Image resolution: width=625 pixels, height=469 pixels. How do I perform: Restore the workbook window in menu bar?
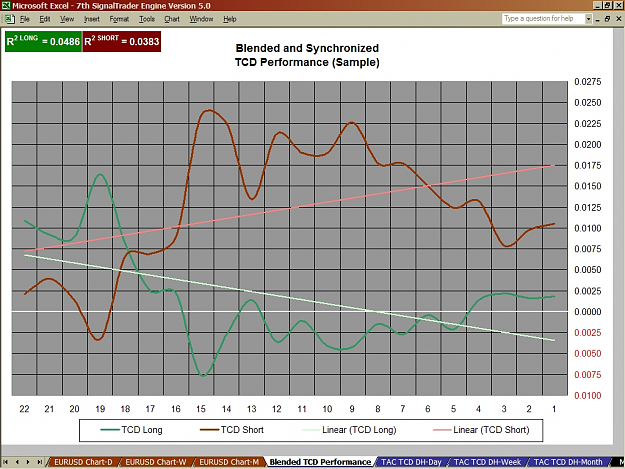click(x=607, y=19)
